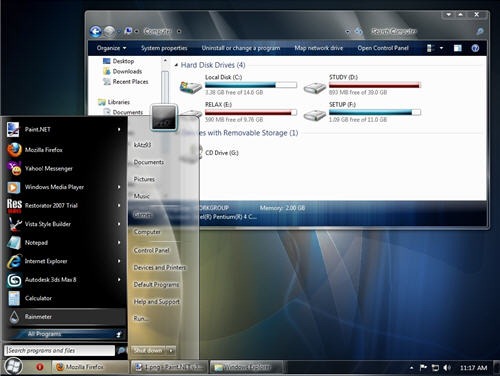
Task: Show hidden tray icons arrow
Action: pos(412,368)
